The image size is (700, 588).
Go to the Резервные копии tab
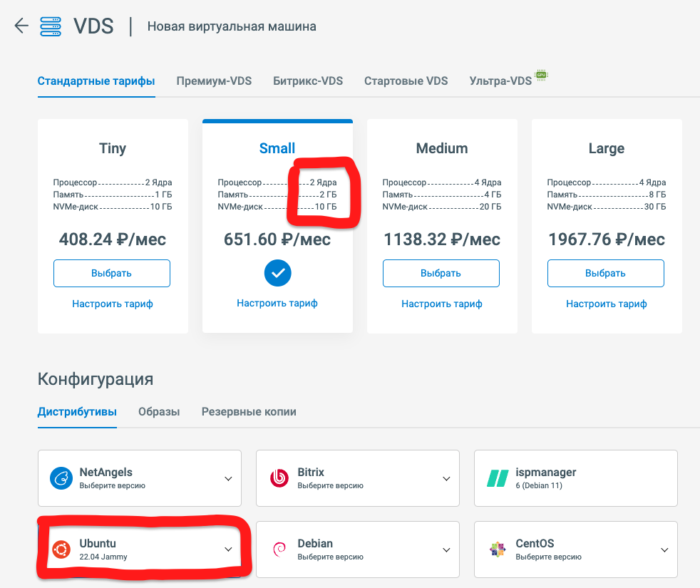(249, 411)
